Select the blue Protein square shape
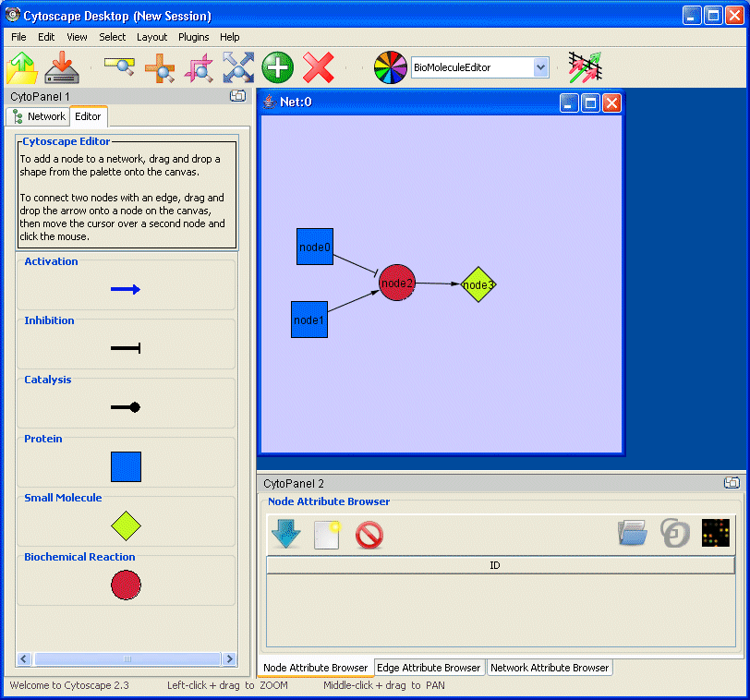The width and height of the screenshot is (750, 700). click(126, 466)
